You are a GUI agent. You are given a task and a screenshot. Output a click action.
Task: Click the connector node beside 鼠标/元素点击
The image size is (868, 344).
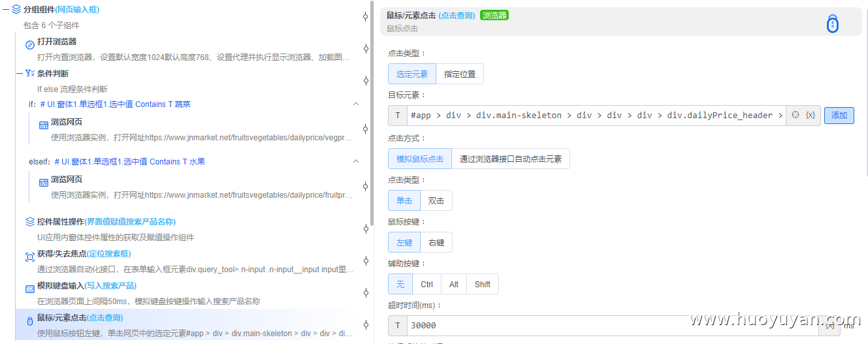366,324
